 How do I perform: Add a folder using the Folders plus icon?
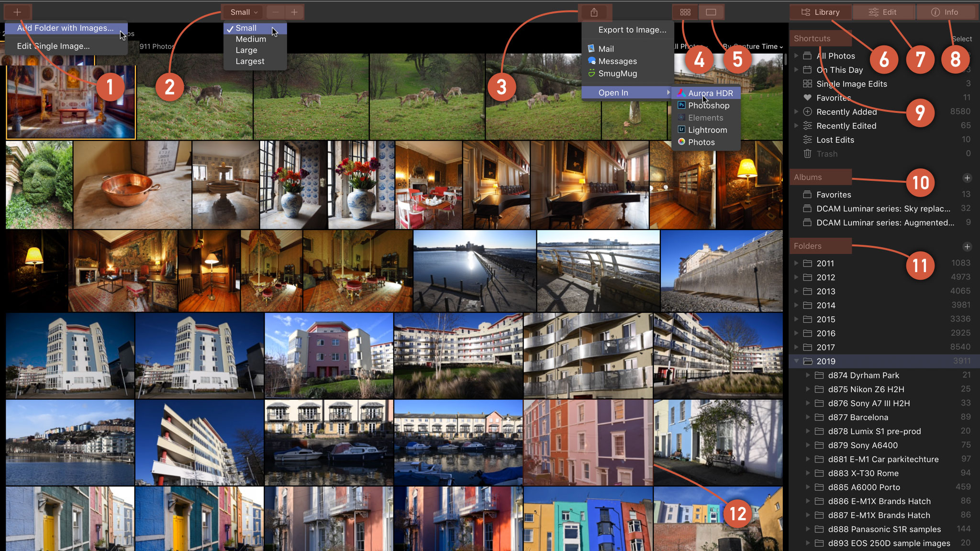pos(967,246)
